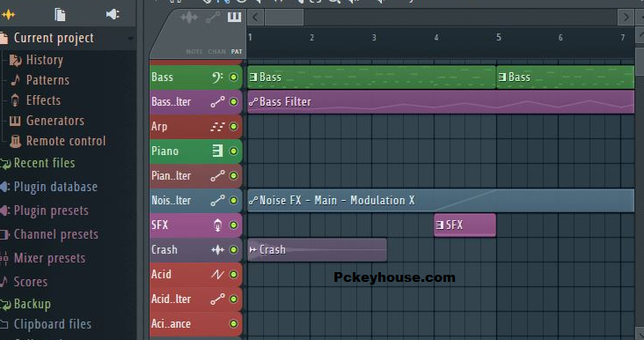Select the Crash audio clip

point(317,250)
